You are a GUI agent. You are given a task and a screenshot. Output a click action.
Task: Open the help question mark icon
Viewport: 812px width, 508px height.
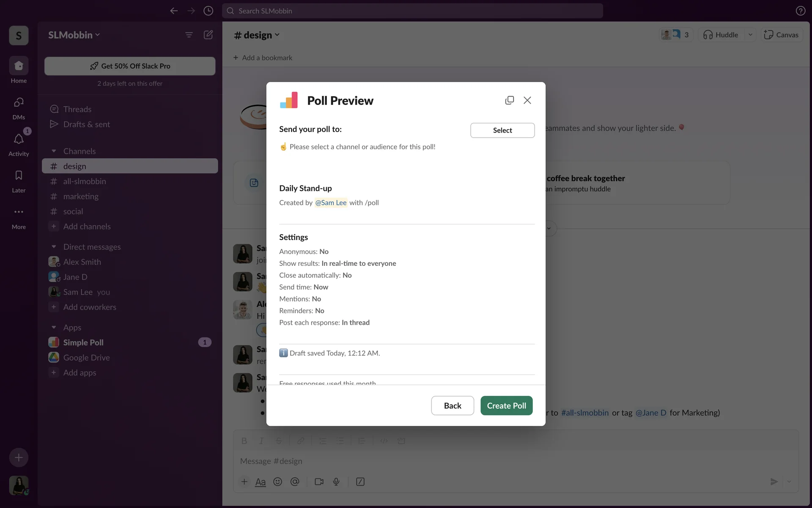point(800,11)
